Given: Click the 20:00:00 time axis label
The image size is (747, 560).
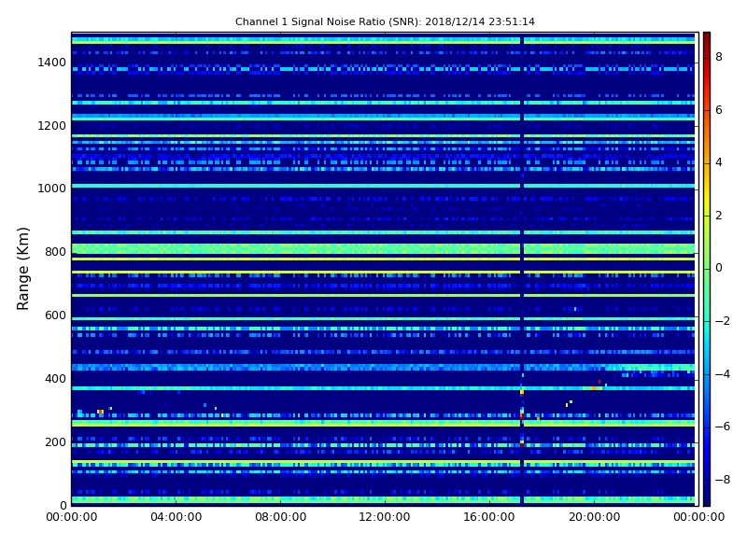Looking at the screenshot, I should pos(594,517).
